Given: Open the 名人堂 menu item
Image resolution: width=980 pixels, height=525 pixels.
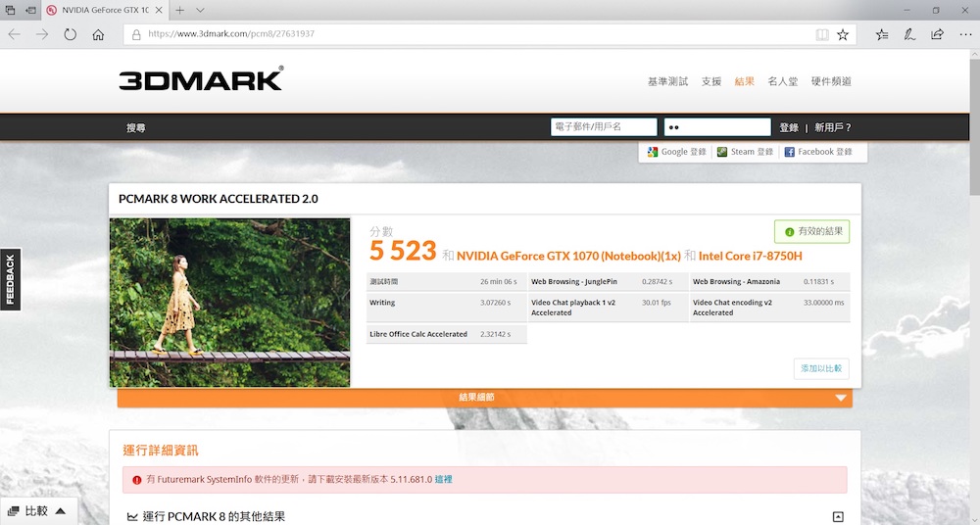Looking at the screenshot, I should pos(782,81).
